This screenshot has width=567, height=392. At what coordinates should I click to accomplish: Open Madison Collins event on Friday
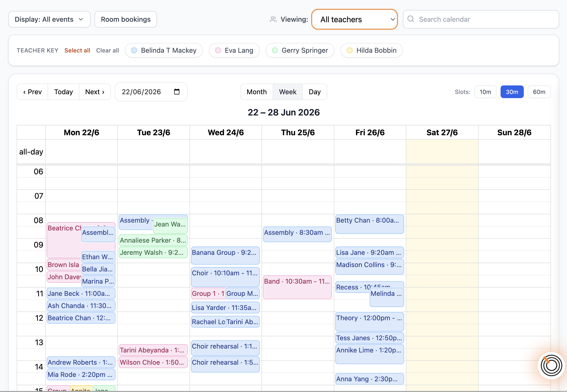pyautogui.click(x=369, y=267)
